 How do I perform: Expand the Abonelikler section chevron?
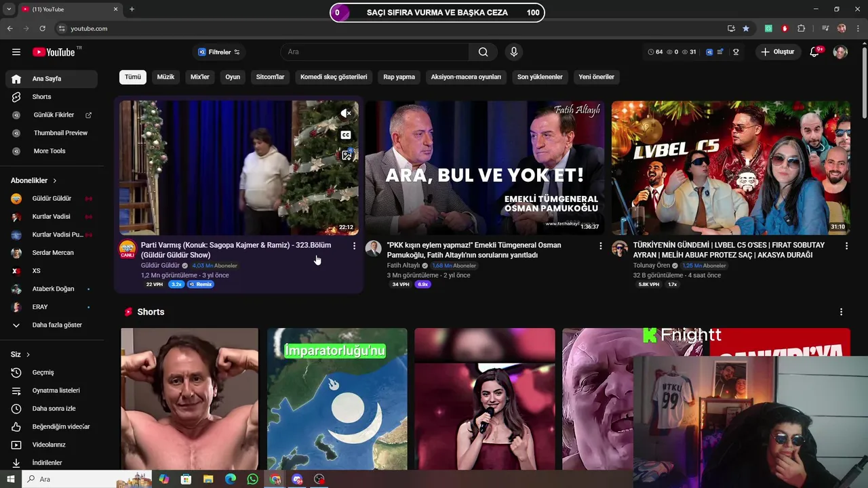pos(55,181)
